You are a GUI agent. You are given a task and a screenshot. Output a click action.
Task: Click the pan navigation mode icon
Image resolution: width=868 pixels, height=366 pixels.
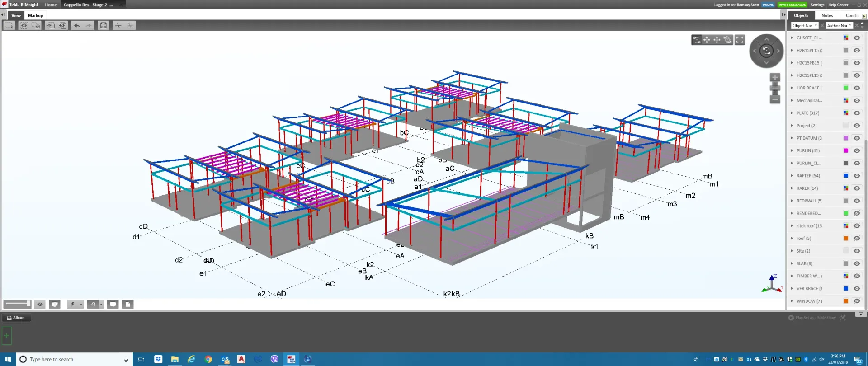point(707,40)
